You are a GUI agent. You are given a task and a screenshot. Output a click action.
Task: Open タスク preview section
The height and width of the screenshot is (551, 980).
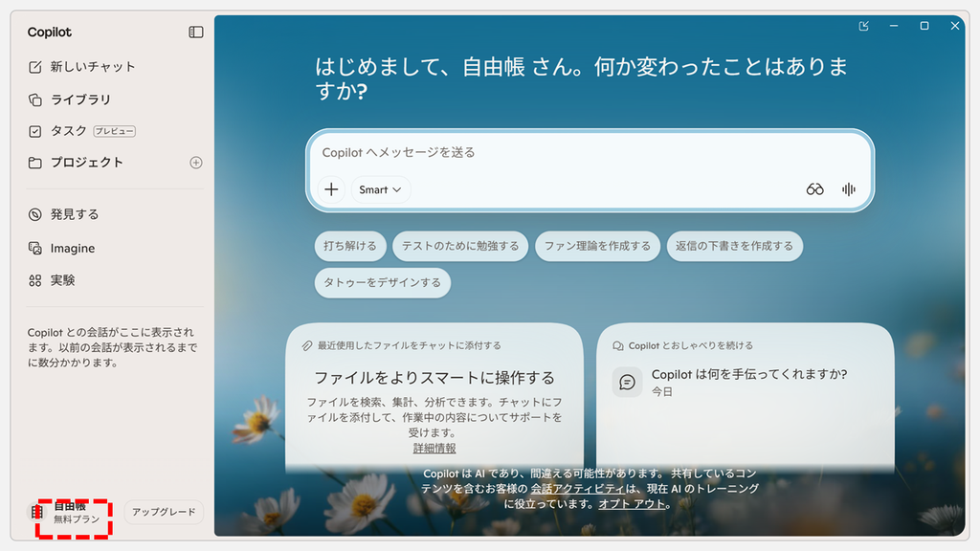pos(82,131)
